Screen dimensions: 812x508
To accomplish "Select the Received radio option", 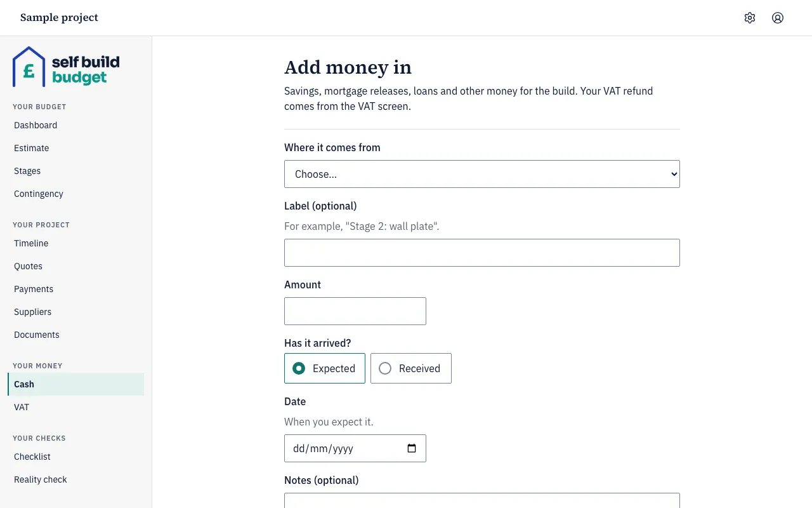I will click(x=411, y=368).
